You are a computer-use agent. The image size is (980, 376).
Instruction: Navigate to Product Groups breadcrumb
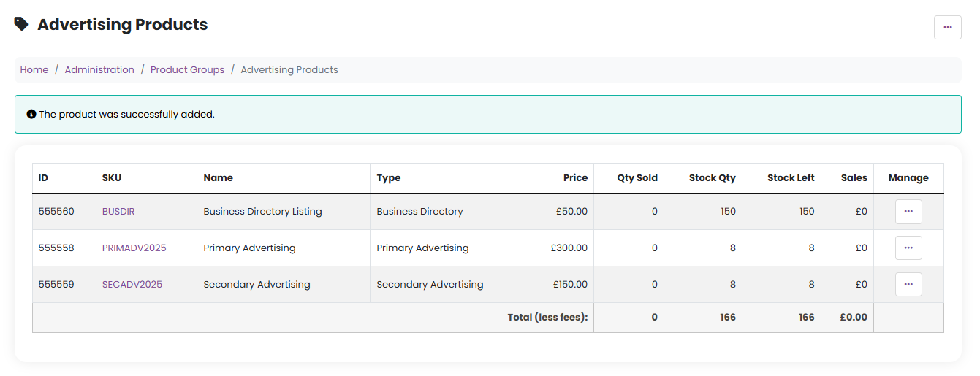tap(187, 70)
